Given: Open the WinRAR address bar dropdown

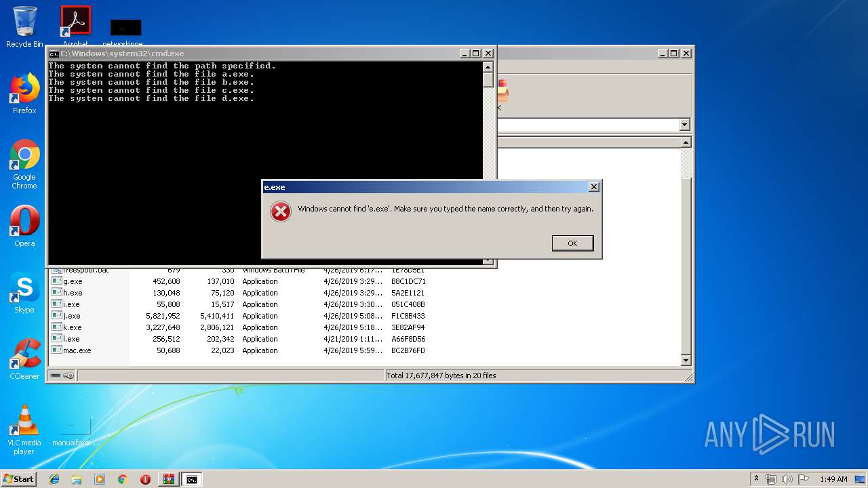Looking at the screenshot, I should 684,125.
